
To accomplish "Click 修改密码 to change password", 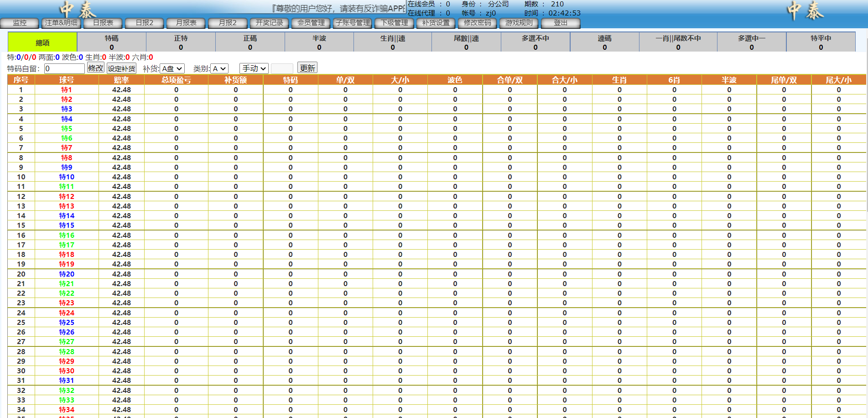I will point(477,23).
